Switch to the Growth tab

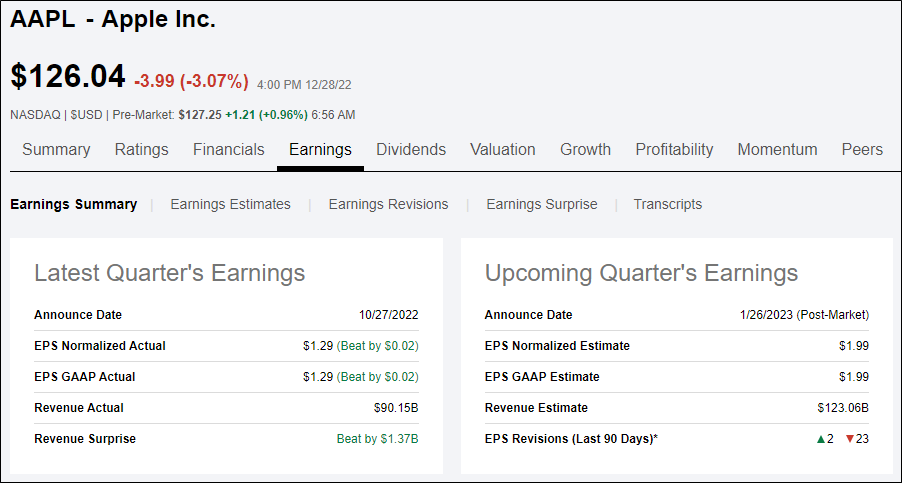coord(585,150)
